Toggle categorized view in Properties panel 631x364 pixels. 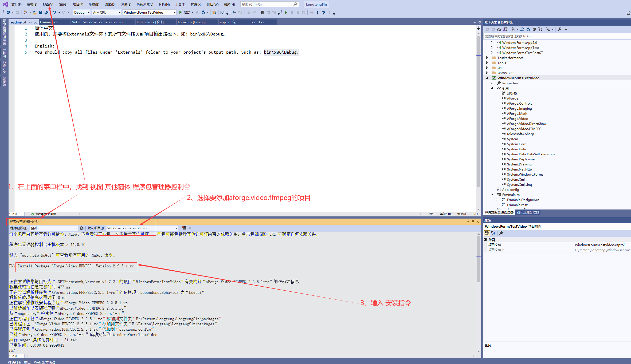(487, 233)
